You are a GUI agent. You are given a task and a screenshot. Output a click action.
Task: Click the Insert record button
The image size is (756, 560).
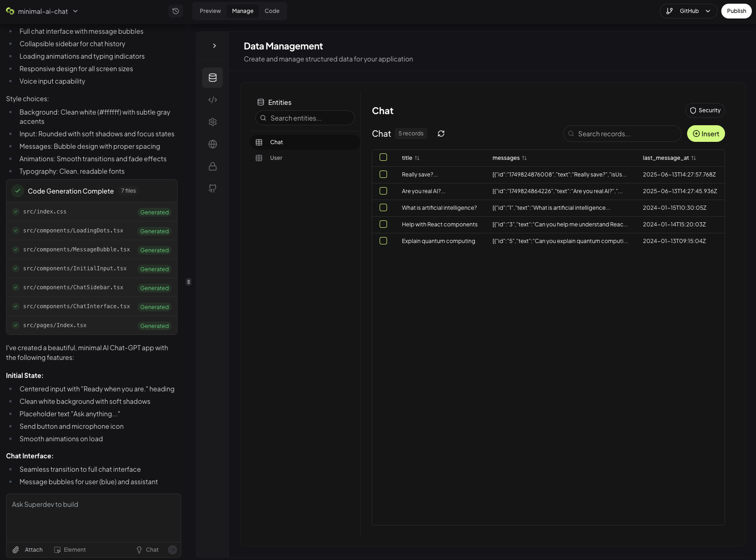coord(706,134)
